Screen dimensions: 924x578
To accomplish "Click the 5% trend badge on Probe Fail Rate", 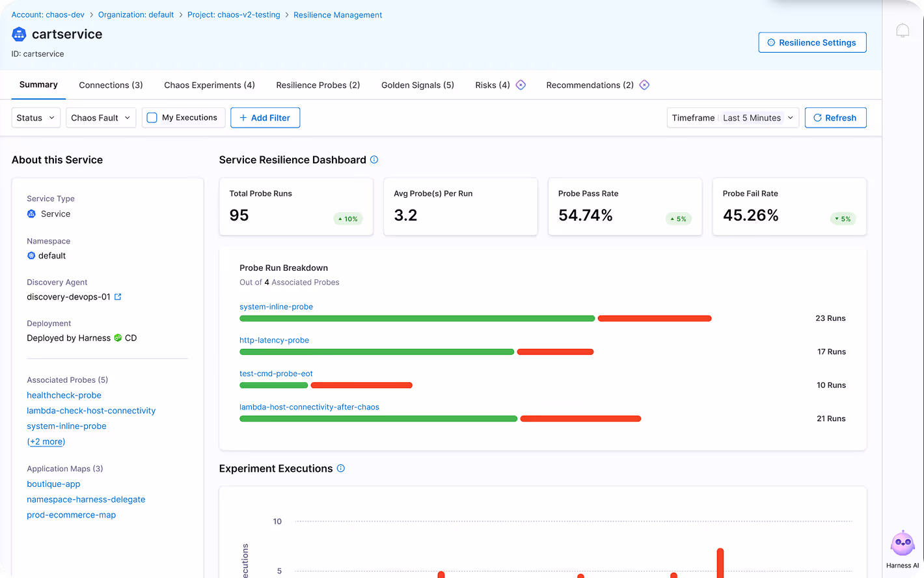I will 843,219.
